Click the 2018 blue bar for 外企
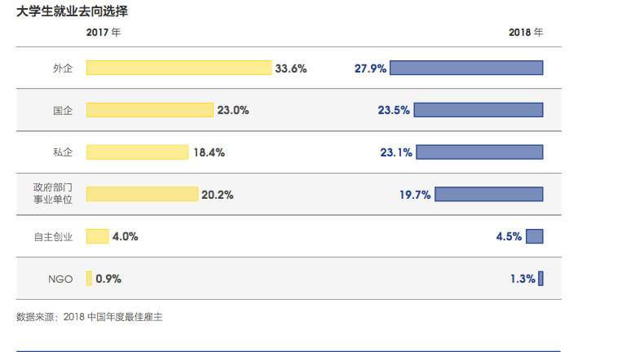This screenshot has height=352, width=644. tap(466, 68)
